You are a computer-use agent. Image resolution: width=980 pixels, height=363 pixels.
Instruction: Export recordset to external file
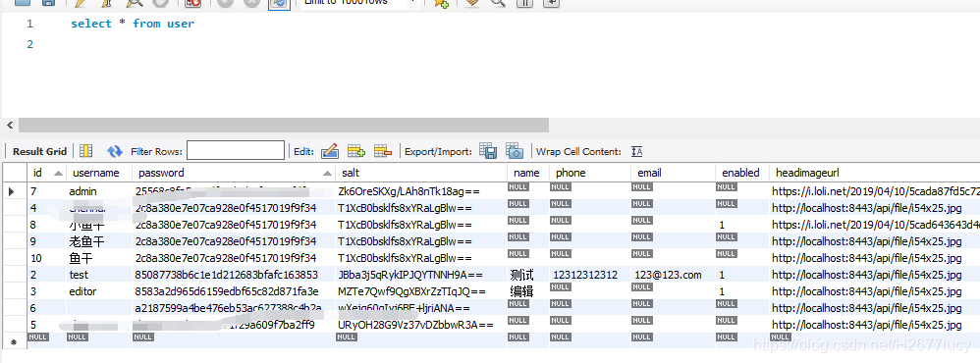487,150
